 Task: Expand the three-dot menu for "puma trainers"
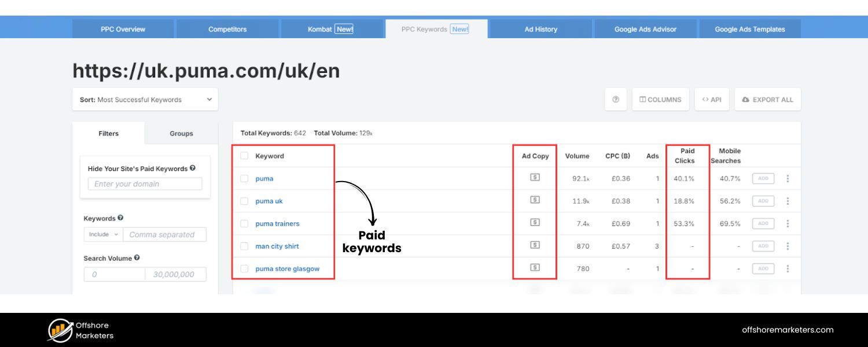click(x=788, y=223)
